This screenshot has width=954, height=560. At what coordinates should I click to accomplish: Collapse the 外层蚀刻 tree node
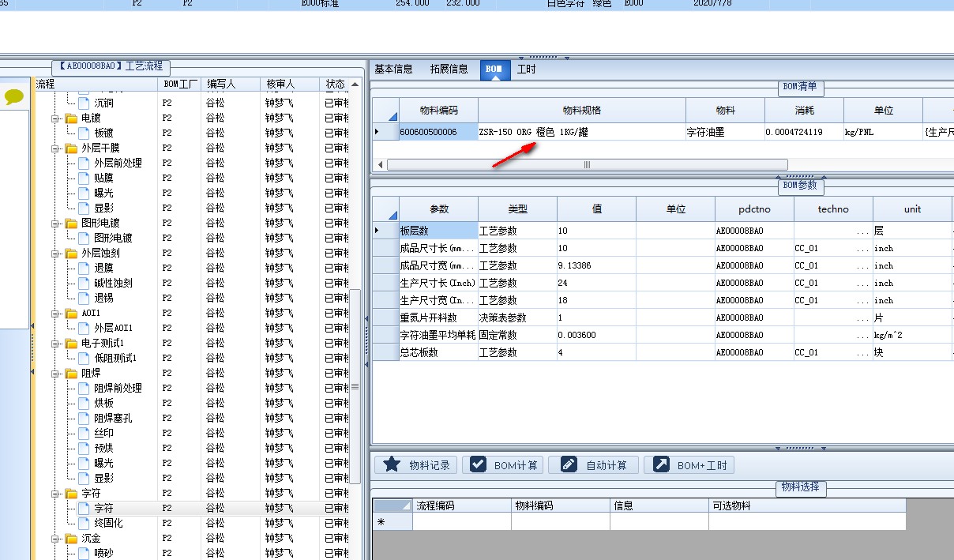(x=57, y=253)
